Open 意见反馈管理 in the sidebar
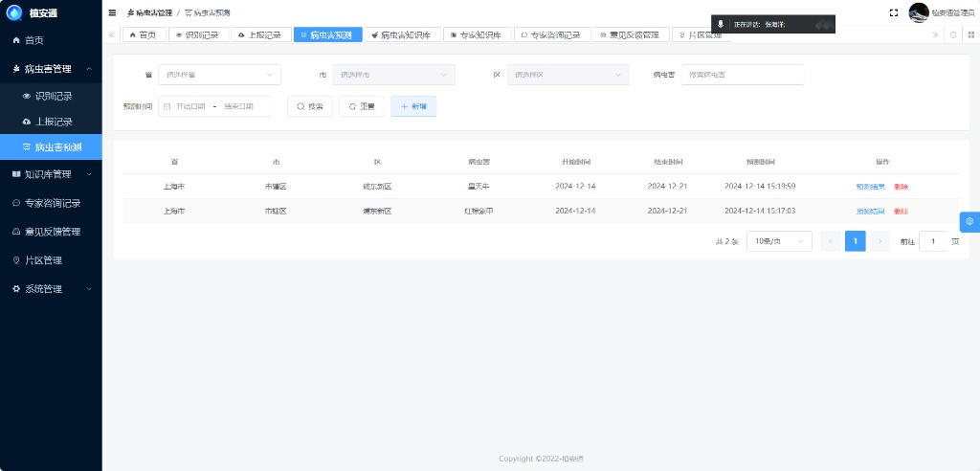The width and height of the screenshot is (980, 471). pyautogui.click(x=51, y=232)
